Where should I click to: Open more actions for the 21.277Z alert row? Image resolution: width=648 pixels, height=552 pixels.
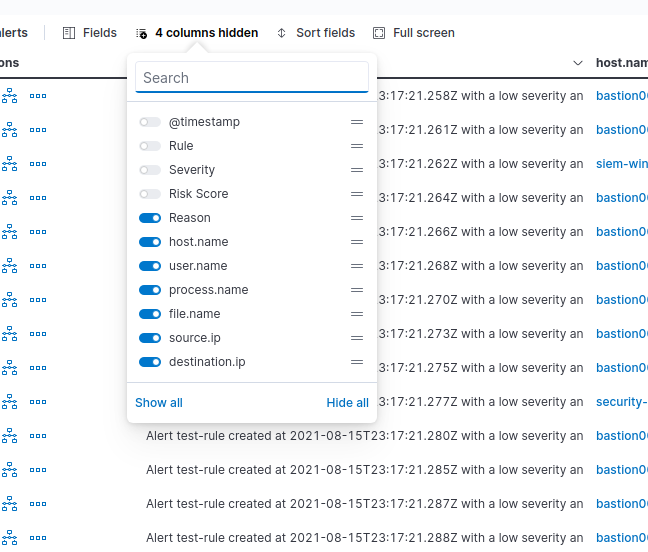(38, 402)
